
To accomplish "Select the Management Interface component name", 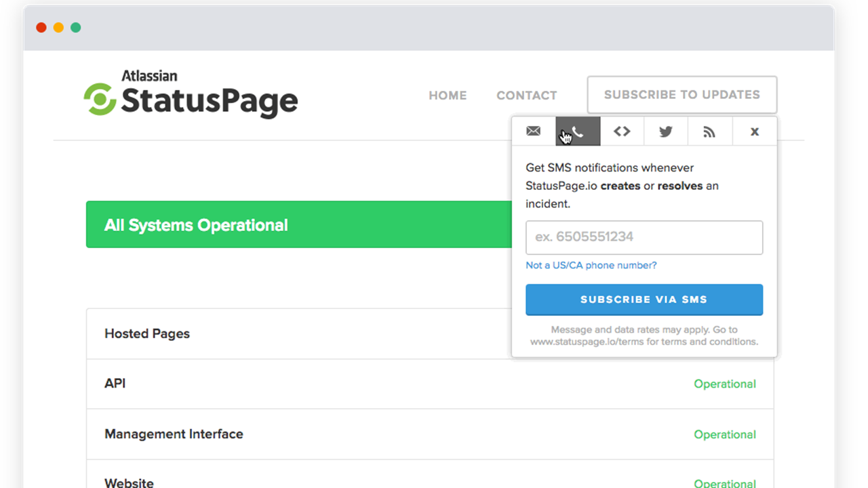I will tap(174, 434).
